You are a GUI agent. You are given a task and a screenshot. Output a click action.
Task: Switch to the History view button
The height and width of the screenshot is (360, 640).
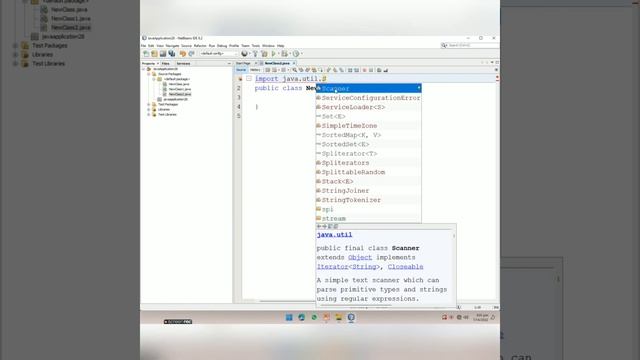[x=255, y=70]
